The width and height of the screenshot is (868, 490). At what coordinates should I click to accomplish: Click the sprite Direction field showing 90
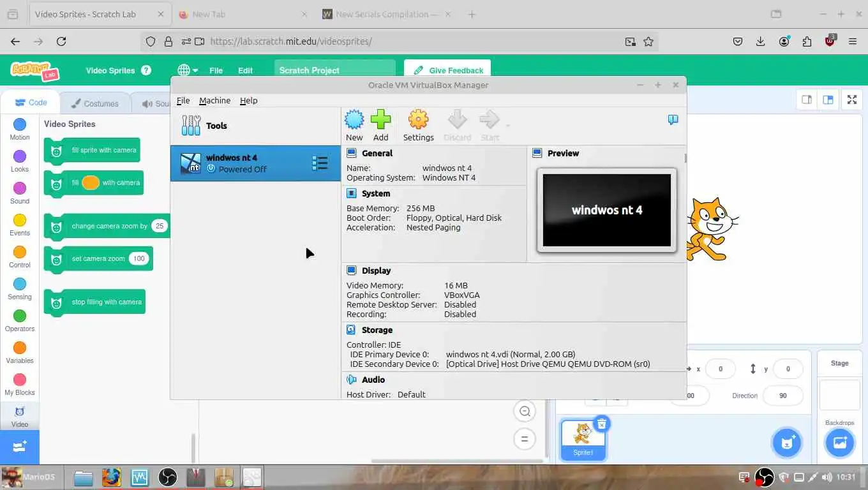(783, 396)
